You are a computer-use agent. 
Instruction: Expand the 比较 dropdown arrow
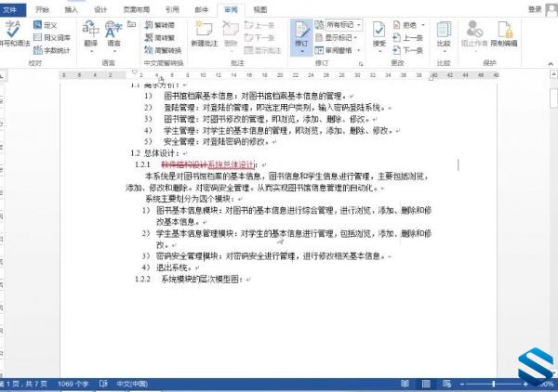[x=445, y=51]
